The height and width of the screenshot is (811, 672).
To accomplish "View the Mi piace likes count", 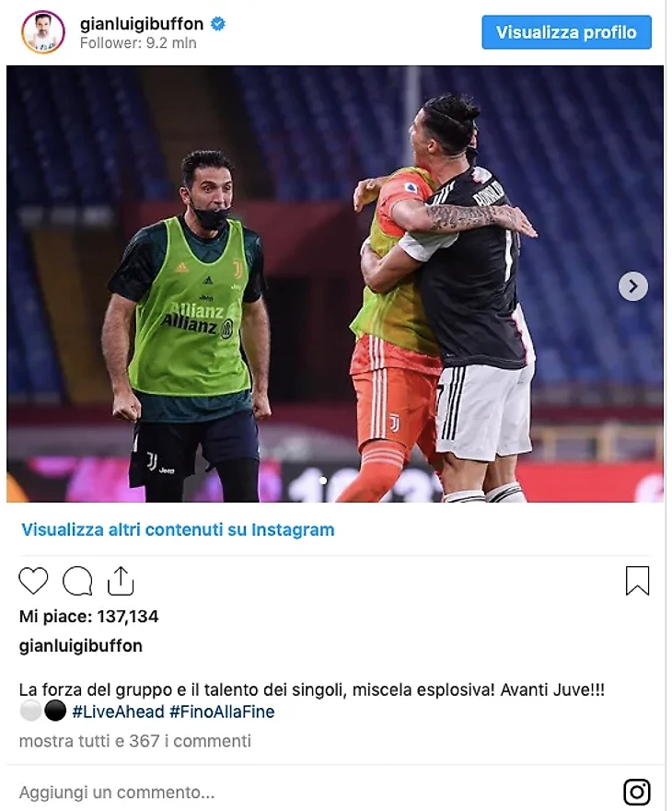I will click(89, 617).
